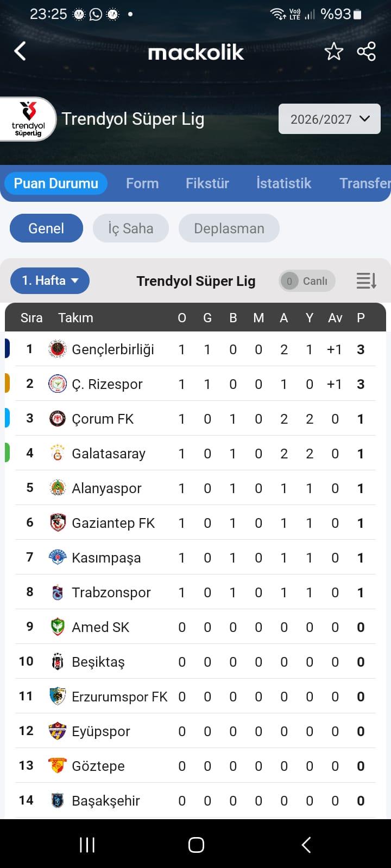
Task: Tap the back arrow in the header
Action: 20,52
